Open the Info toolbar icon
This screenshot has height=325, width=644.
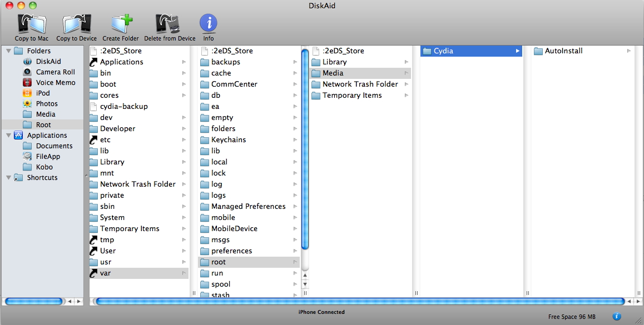pyautogui.click(x=208, y=27)
